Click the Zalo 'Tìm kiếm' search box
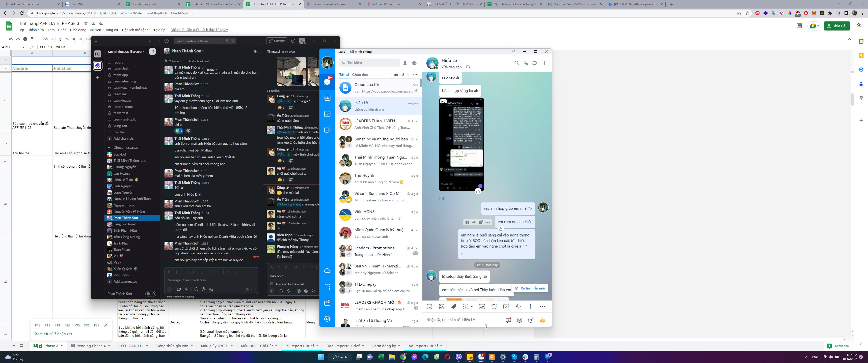868x363 pixels. (369, 63)
